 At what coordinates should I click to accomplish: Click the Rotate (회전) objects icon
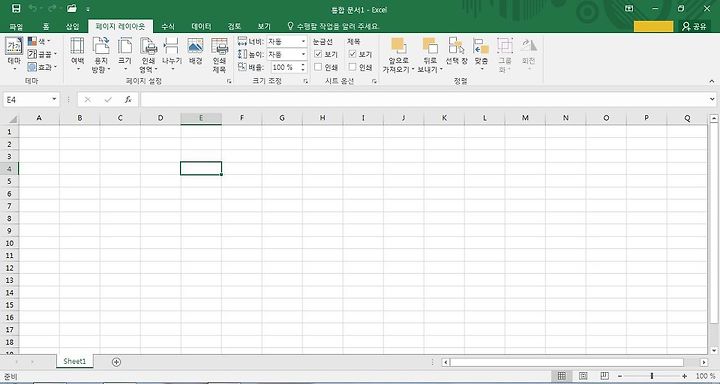(x=529, y=45)
